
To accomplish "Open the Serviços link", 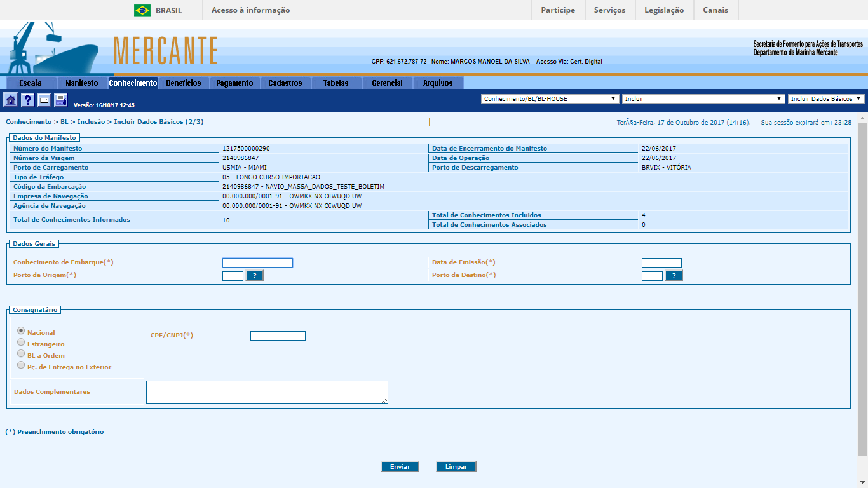I will pos(609,10).
